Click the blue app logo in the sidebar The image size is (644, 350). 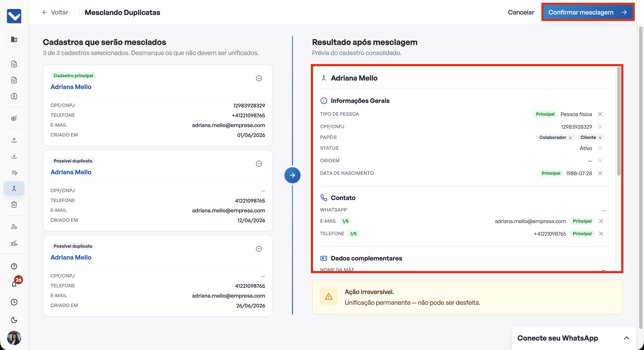point(14,16)
